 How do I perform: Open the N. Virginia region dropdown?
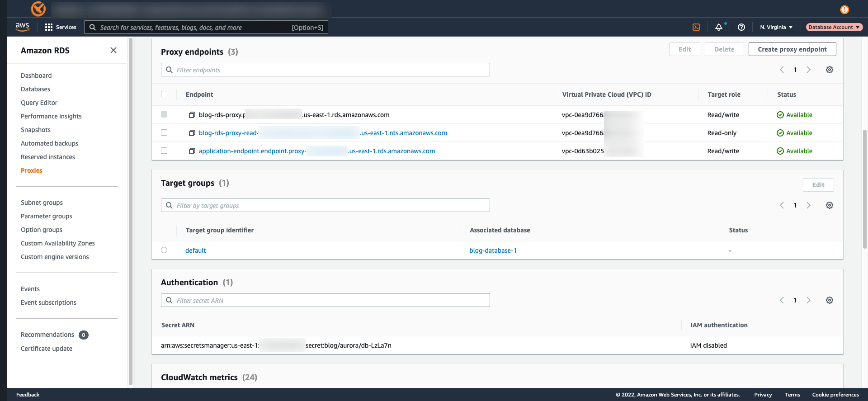tap(776, 27)
